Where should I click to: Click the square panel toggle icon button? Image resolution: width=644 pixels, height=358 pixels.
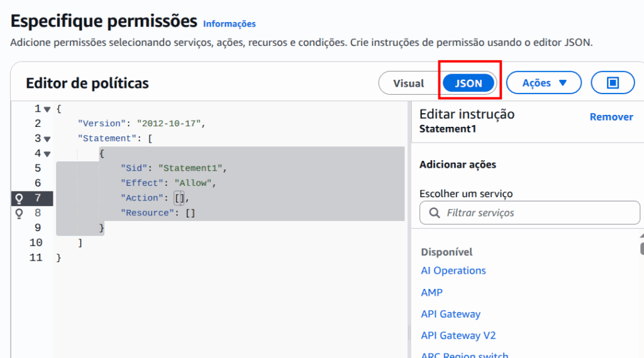click(x=613, y=83)
